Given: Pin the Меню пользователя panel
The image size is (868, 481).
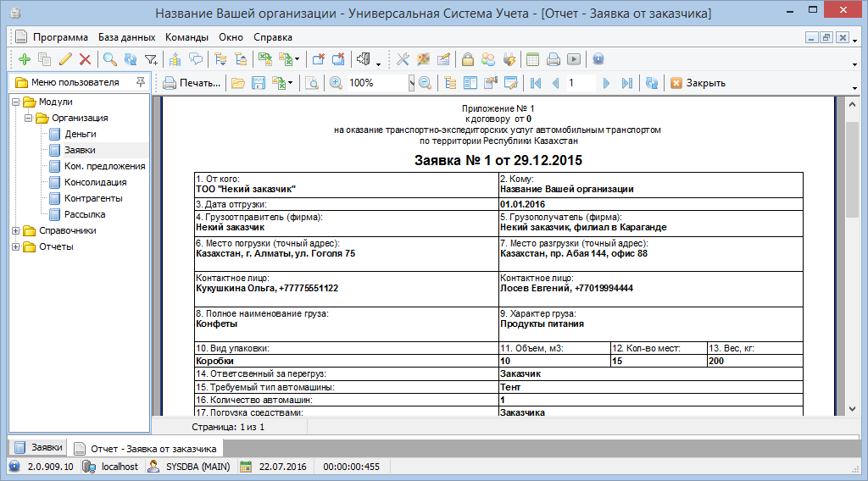Looking at the screenshot, I should click(x=140, y=82).
